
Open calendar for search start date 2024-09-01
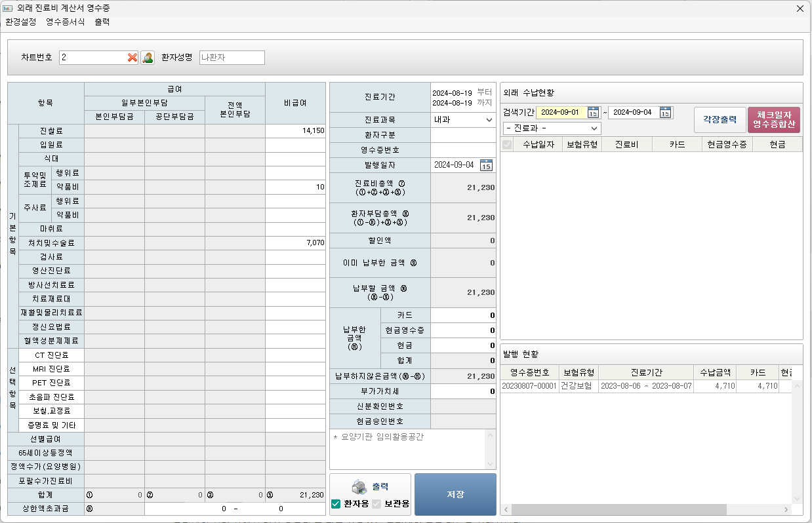click(x=593, y=112)
